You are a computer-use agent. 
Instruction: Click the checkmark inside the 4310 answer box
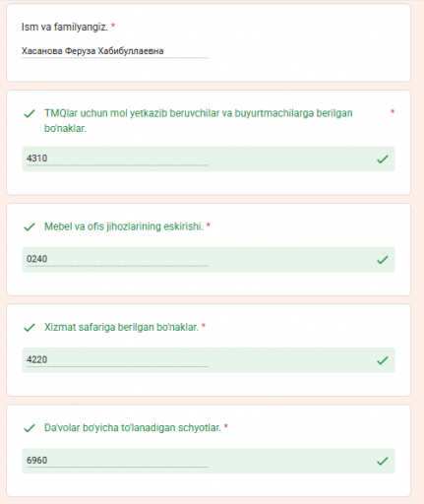pos(383,159)
